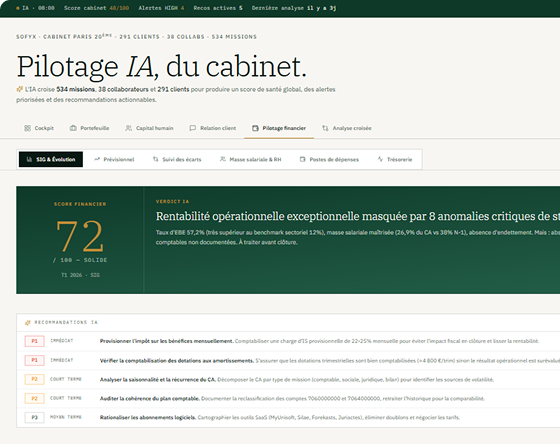
Task: Open the Analyse croisée tab
Action: click(x=346, y=128)
